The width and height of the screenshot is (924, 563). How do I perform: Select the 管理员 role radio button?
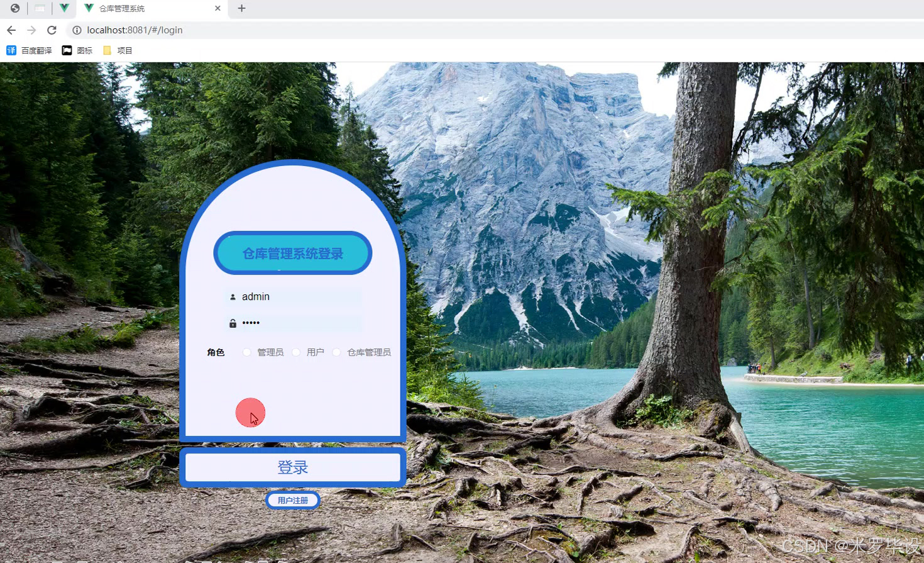click(247, 352)
